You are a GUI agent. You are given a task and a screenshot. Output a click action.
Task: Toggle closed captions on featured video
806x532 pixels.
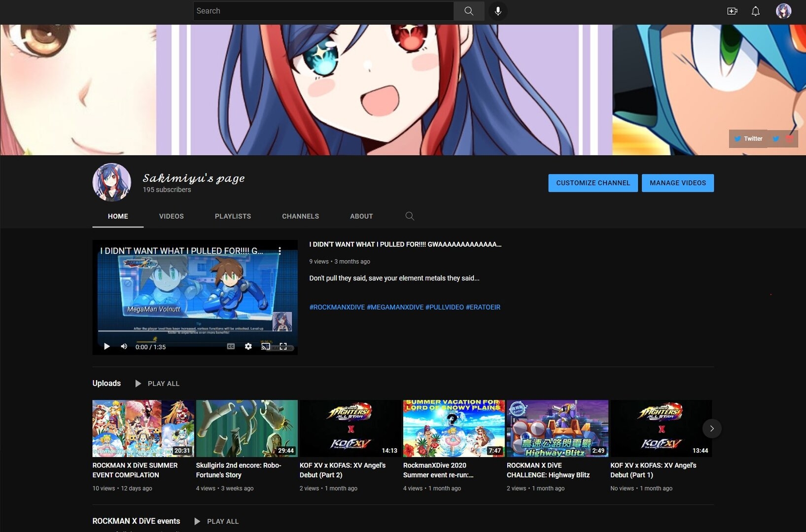tap(231, 346)
